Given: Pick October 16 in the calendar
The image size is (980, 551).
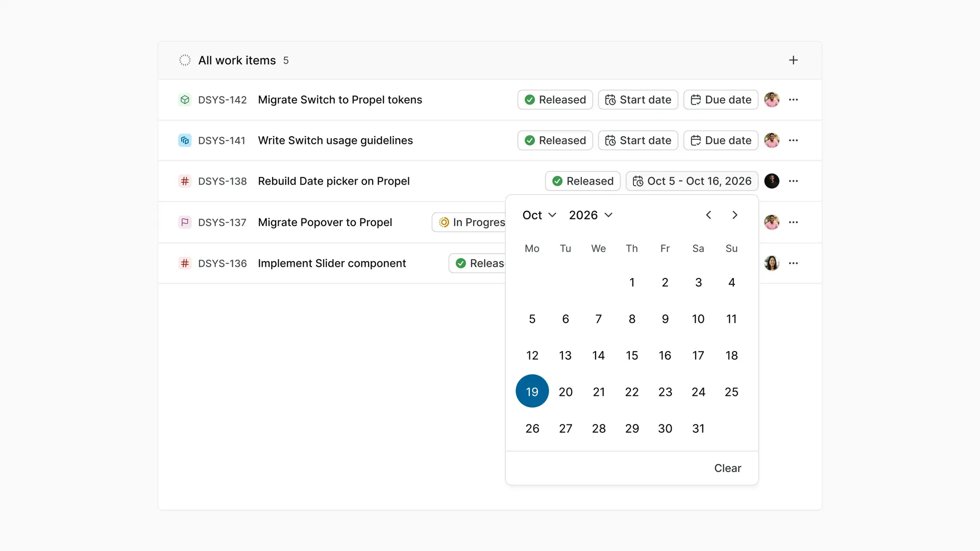Looking at the screenshot, I should point(665,356).
